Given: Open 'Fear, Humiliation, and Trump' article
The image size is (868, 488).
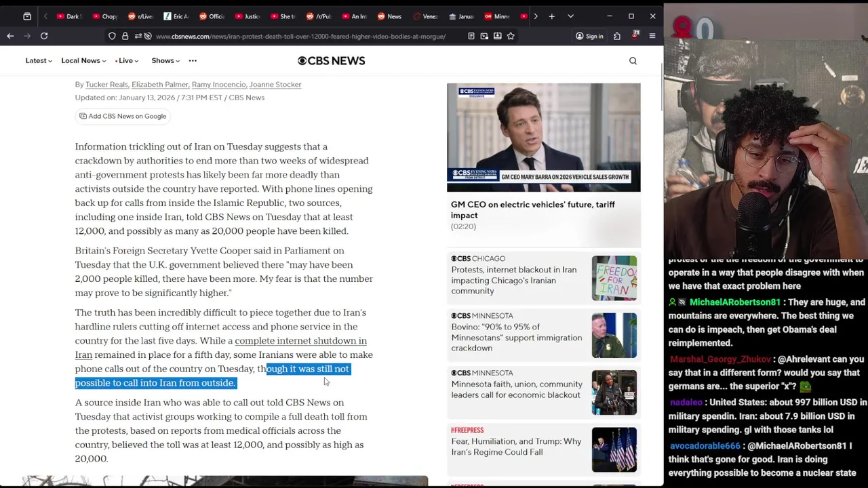Looking at the screenshot, I should tap(516, 447).
